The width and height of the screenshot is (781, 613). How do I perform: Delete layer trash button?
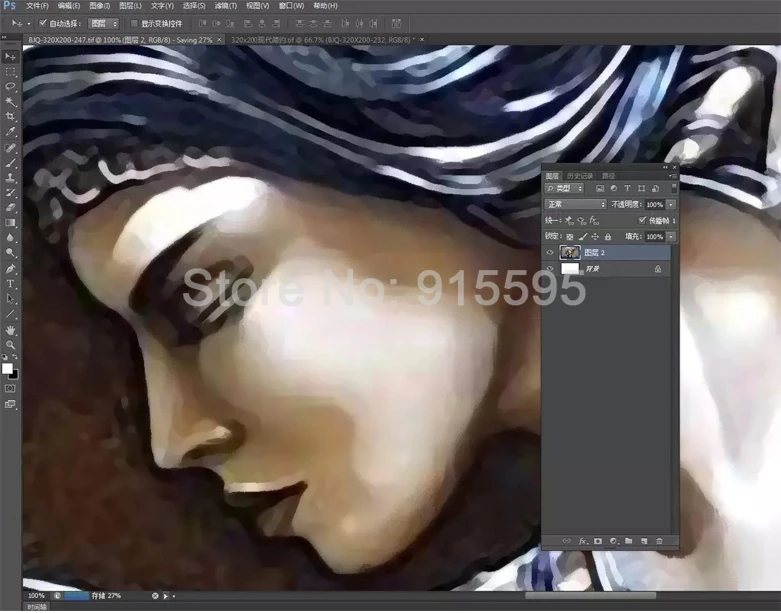pyautogui.click(x=659, y=541)
